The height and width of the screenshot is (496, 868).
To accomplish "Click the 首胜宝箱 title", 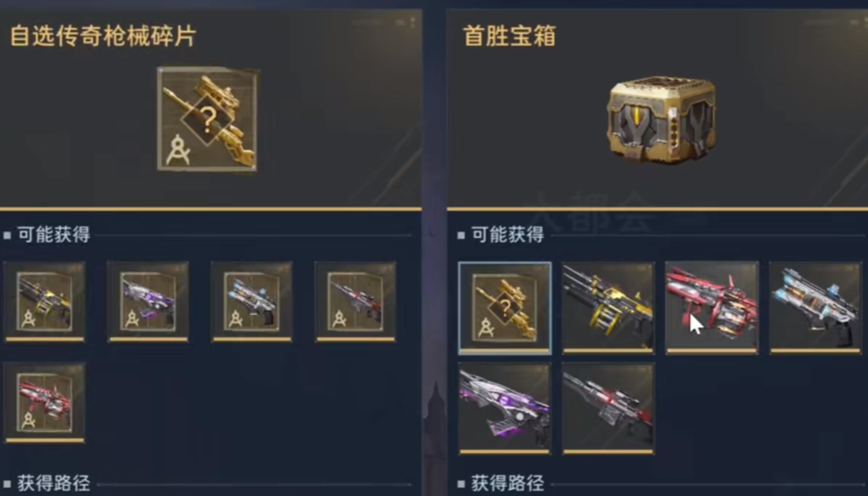I will [x=509, y=36].
